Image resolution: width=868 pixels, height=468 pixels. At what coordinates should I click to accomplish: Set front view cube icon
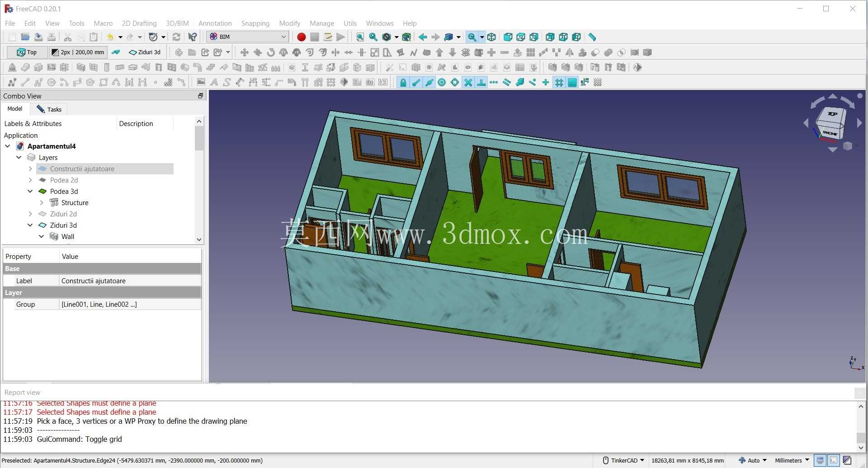(508, 37)
